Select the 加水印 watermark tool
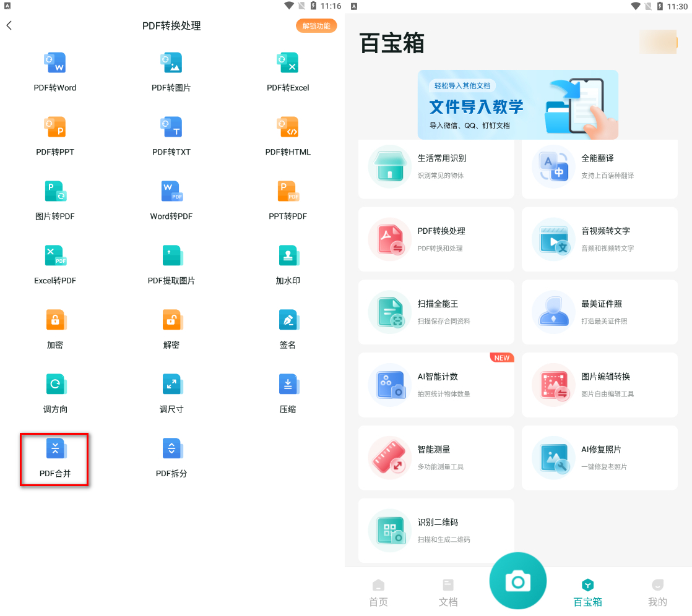The height and width of the screenshot is (616, 692). pos(288,264)
